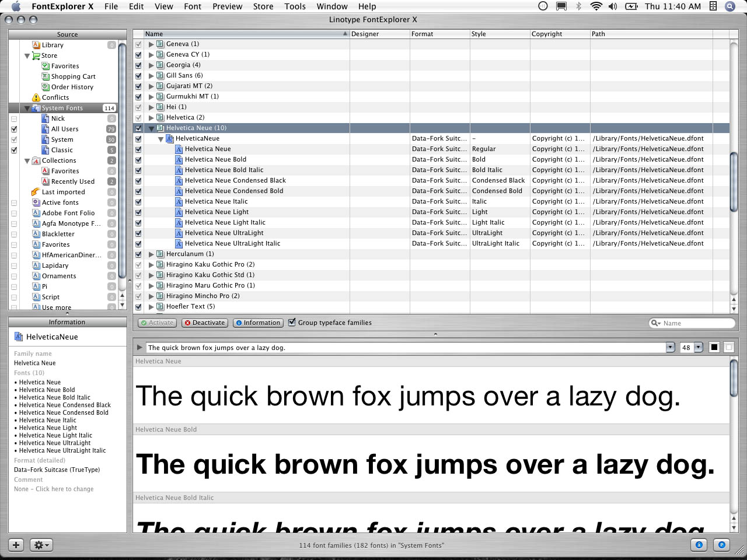This screenshot has width=747, height=560.
Task: Click the add plus button at bottom left
Action: (x=16, y=545)
